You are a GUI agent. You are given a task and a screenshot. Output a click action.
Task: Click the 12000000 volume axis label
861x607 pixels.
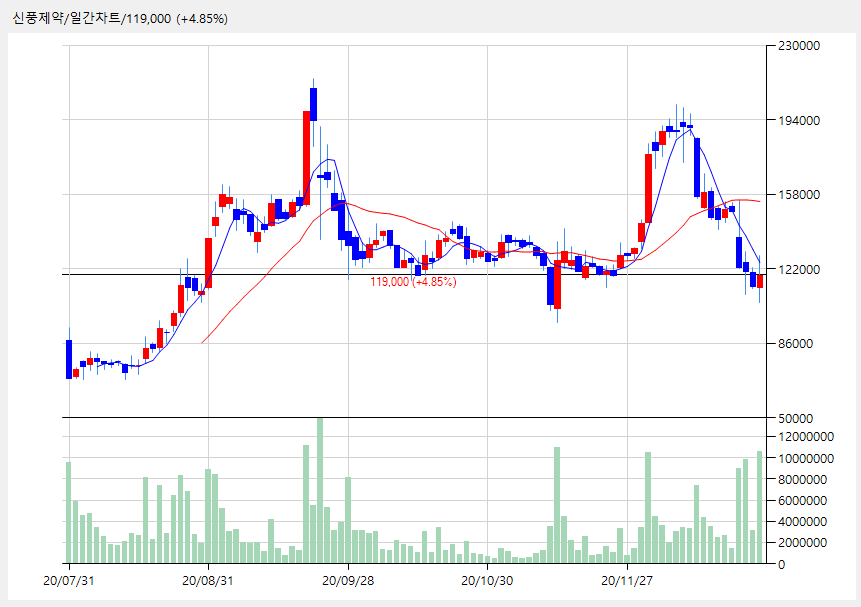click(x=806, y=437)
